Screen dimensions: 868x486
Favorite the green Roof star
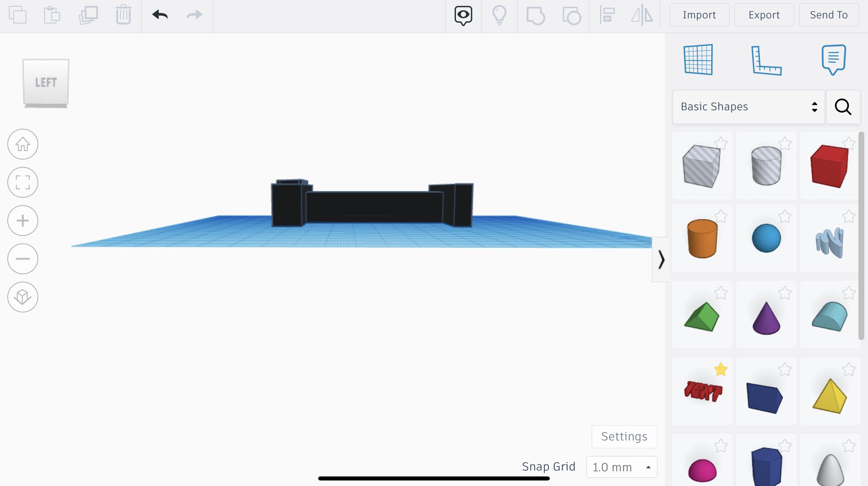[721, 293]
